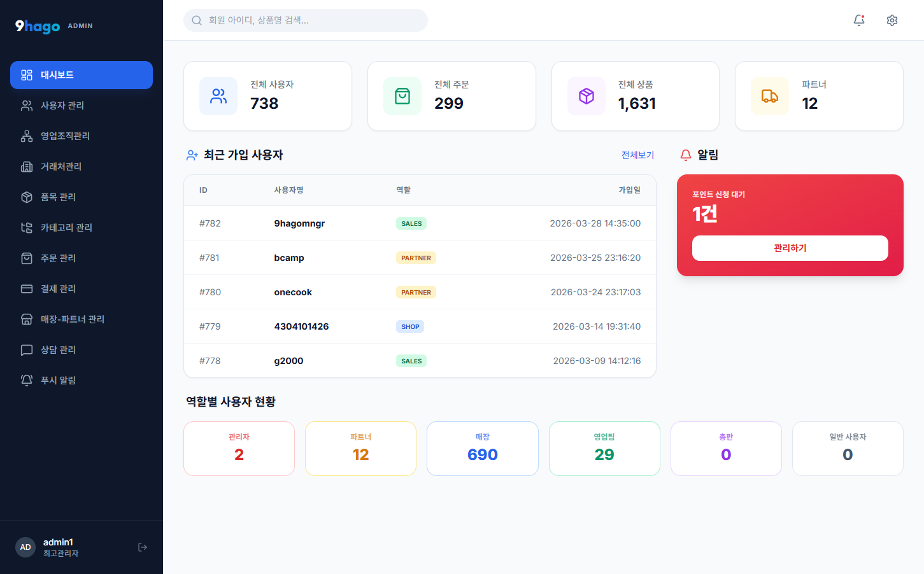Select the 카테고리 관리 tree icon
The width and height of the screenshot is (924, 574).
[26, 228]
